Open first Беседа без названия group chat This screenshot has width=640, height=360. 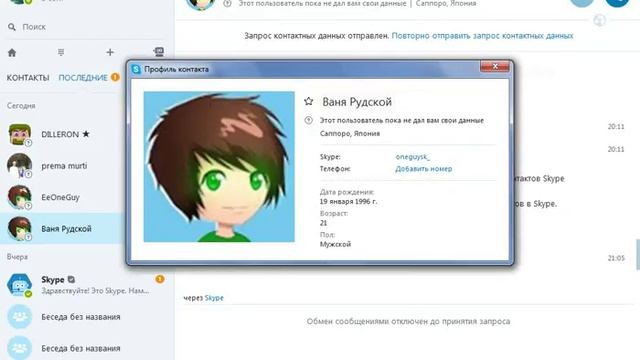tap(87, 317)
